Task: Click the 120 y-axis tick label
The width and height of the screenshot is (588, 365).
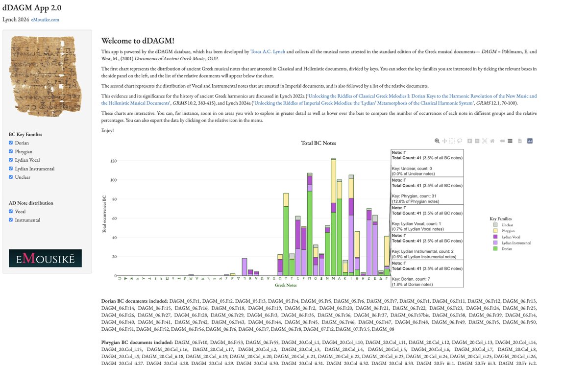Action: 113,161
